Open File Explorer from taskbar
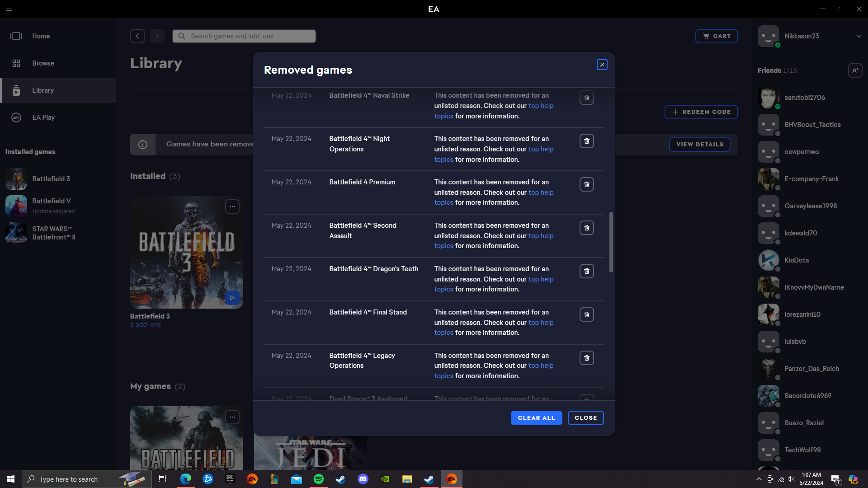Image resolution: width=868 pixels, height=488 pixels. click(407, 479)
